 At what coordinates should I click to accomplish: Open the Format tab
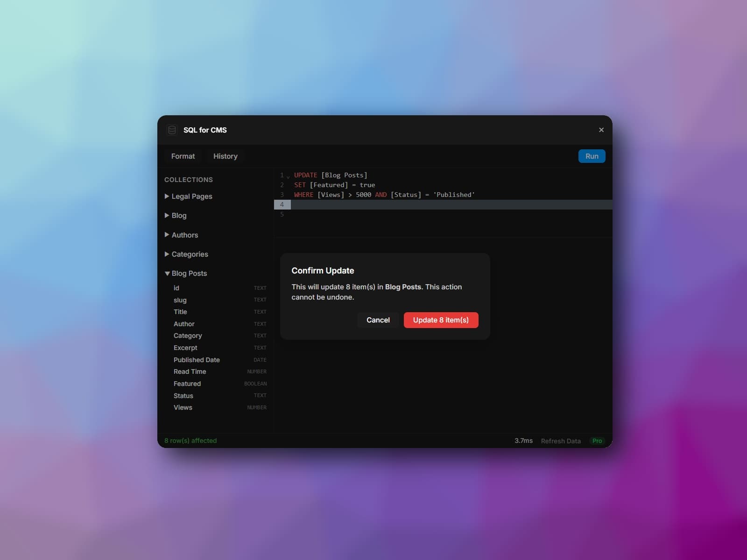click(183, 156)
